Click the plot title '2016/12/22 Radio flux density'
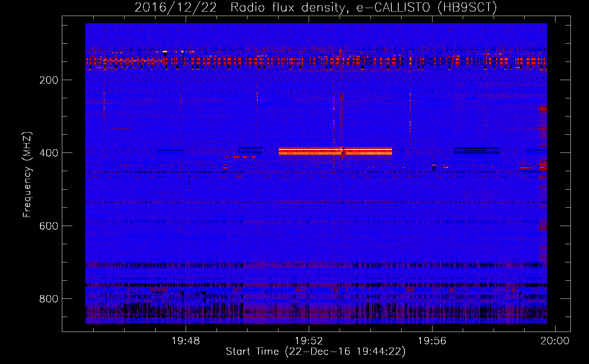Viewport: 589px width, 364px height. (x=316, y=7)
